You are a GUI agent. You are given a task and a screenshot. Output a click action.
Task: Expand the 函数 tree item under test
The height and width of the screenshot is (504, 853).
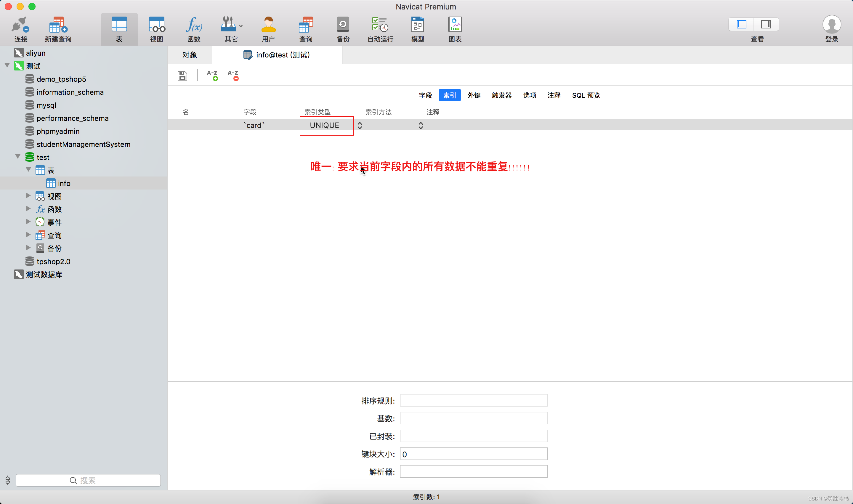pos(28,209)
